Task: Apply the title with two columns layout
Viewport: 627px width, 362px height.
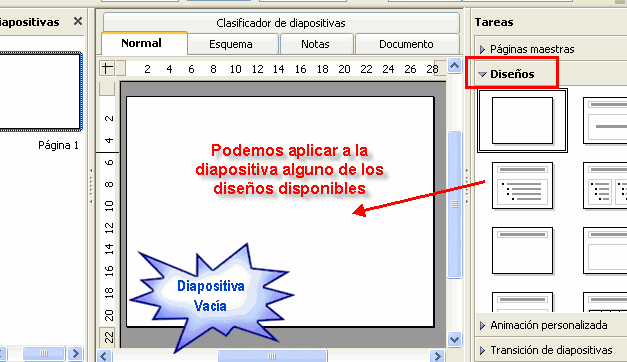Action: (605, 186)
